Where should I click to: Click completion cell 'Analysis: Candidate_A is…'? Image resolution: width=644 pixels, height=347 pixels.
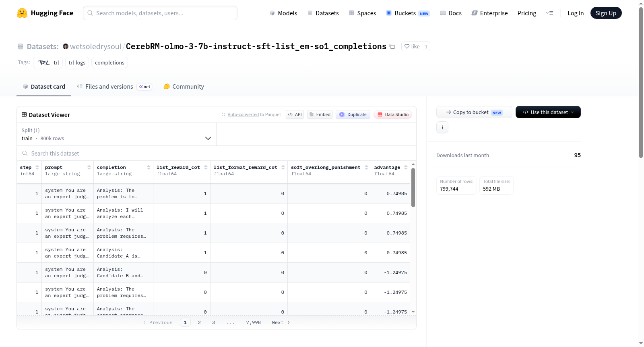(123, 253)
